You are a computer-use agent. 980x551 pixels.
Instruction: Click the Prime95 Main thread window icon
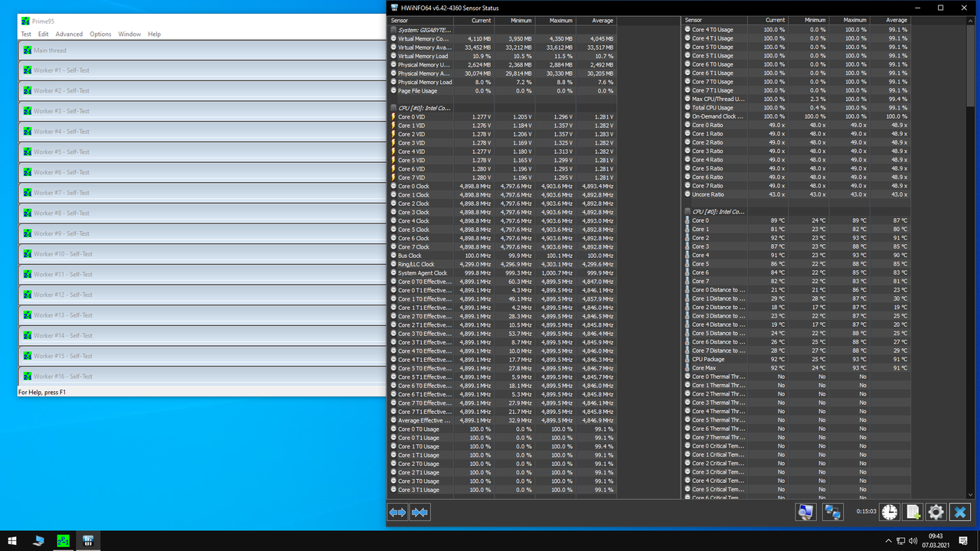click(x=28, y=51)
